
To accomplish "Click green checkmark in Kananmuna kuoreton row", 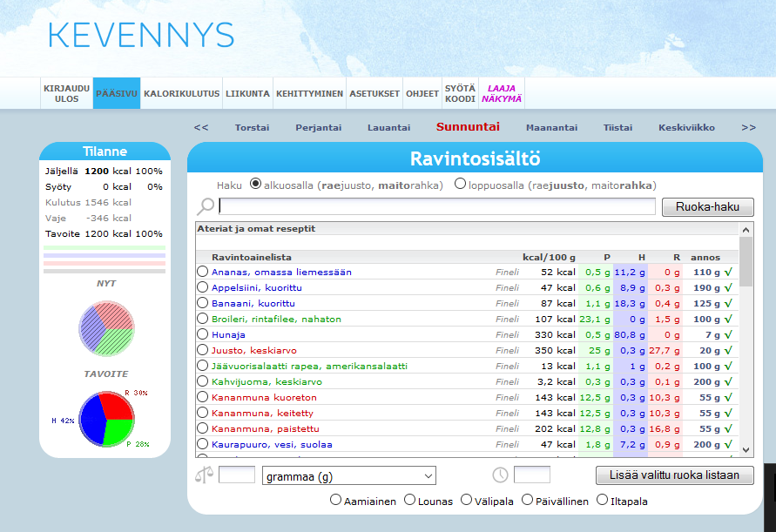I will (x=728, y=397).
